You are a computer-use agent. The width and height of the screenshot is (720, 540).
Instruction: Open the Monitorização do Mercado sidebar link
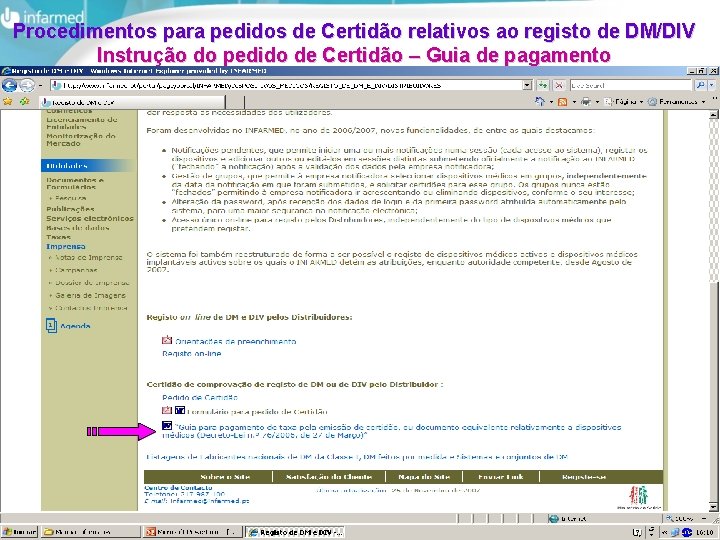click(81, 140)
